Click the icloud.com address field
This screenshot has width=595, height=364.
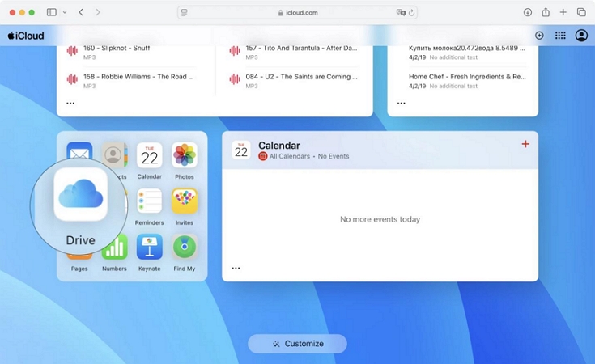click(298, 12)
